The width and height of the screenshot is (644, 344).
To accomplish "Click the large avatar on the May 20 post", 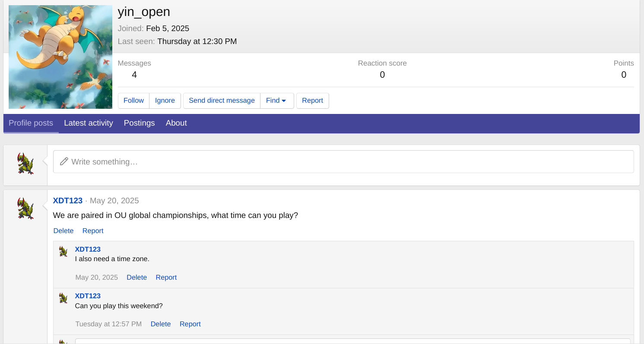I will tap(25, 208).
